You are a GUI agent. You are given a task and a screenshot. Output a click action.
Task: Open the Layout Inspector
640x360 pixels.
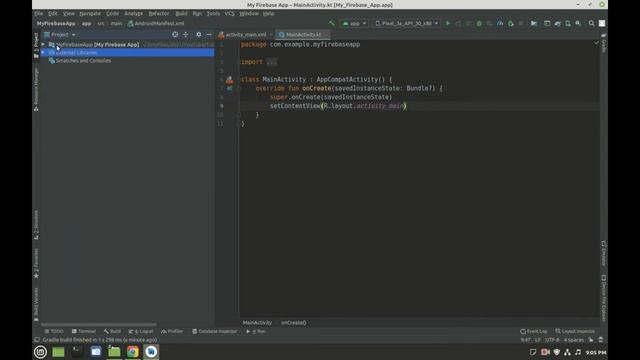(x=575, y=331)
